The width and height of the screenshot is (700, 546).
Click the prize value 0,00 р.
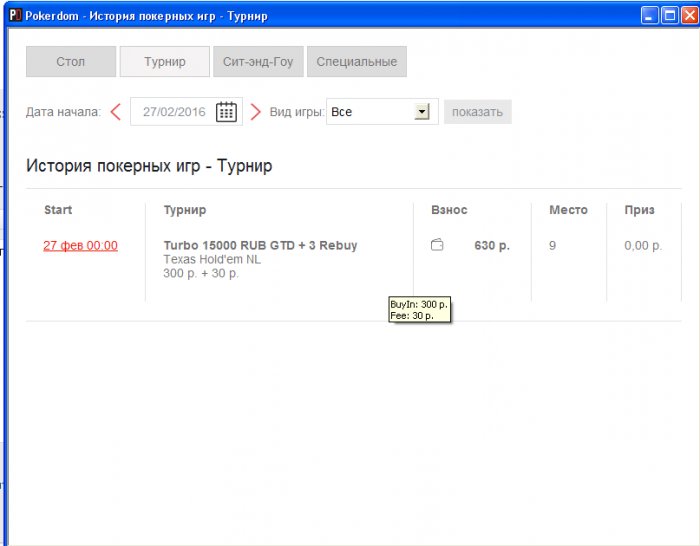click(x=643, y=246)
